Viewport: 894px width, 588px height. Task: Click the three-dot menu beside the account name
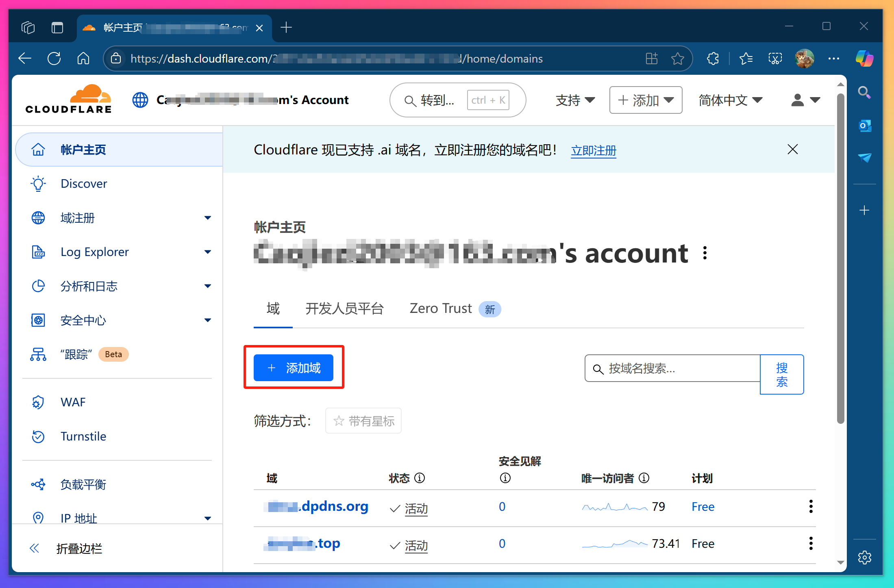705,253
